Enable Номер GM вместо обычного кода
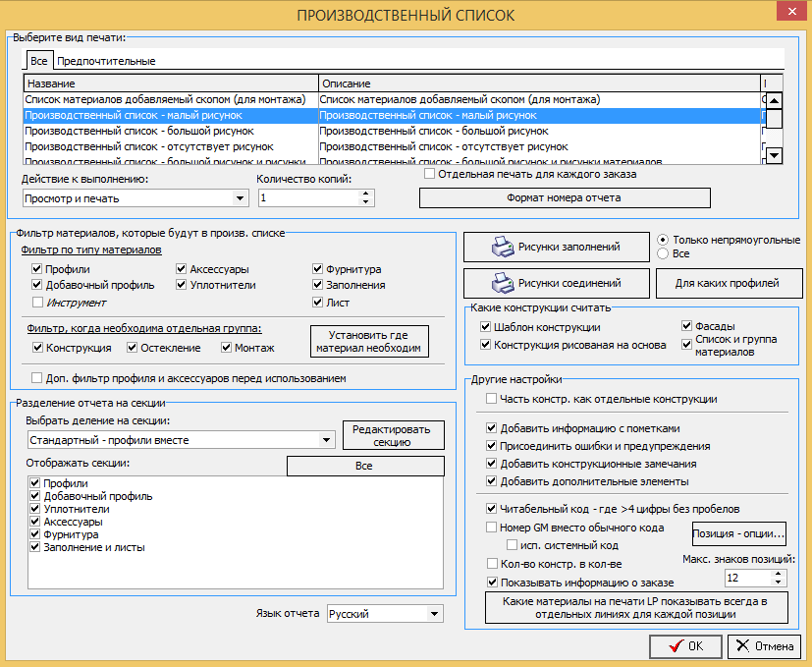 pyautogui.click(x=492, y=528)
